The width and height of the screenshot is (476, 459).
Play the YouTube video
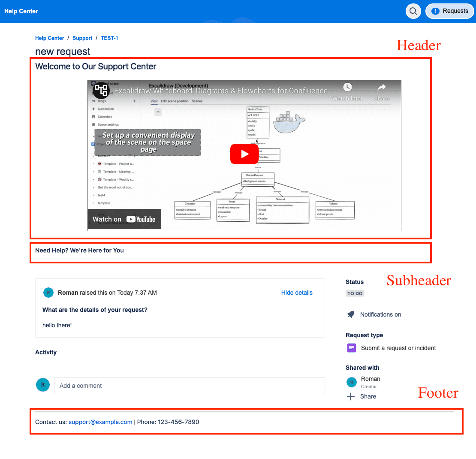coord(244,154)
